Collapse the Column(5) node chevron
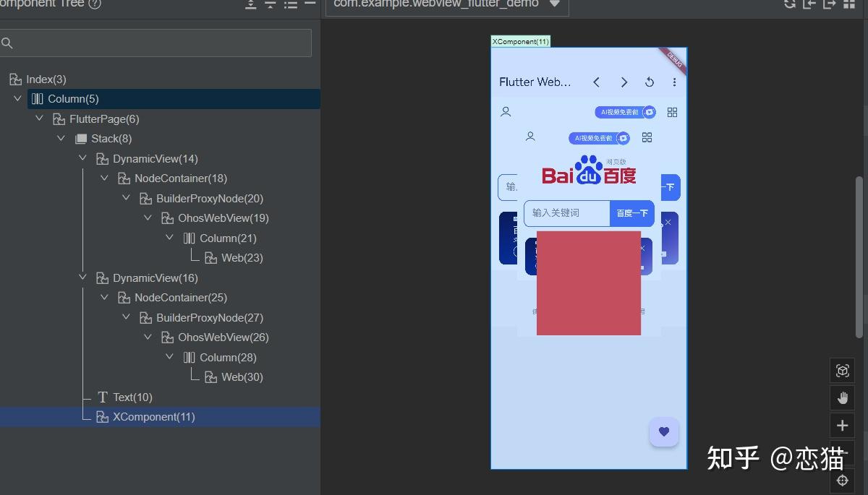Screen dimensions: 868x495 (x=18, y=98)
